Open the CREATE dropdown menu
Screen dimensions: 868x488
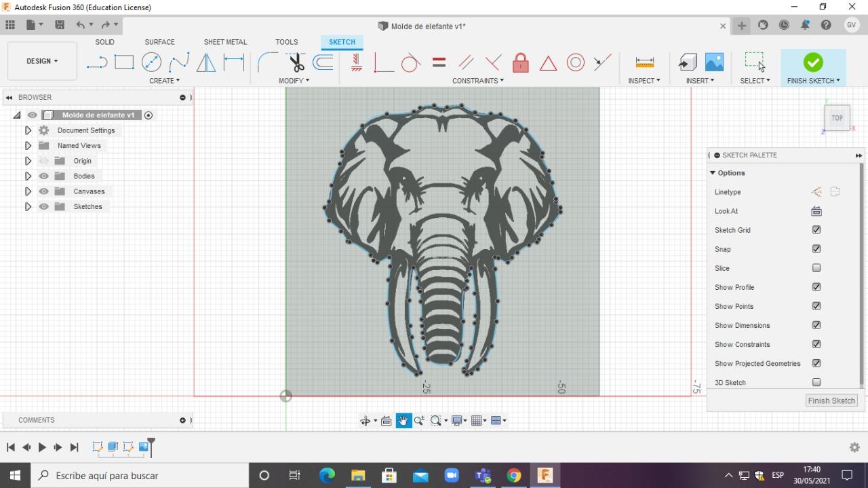(165, 81)
